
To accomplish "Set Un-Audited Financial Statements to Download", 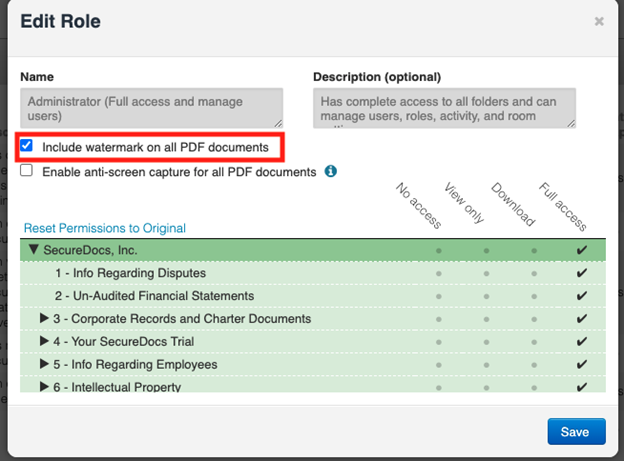I will [x=534, y=296].
